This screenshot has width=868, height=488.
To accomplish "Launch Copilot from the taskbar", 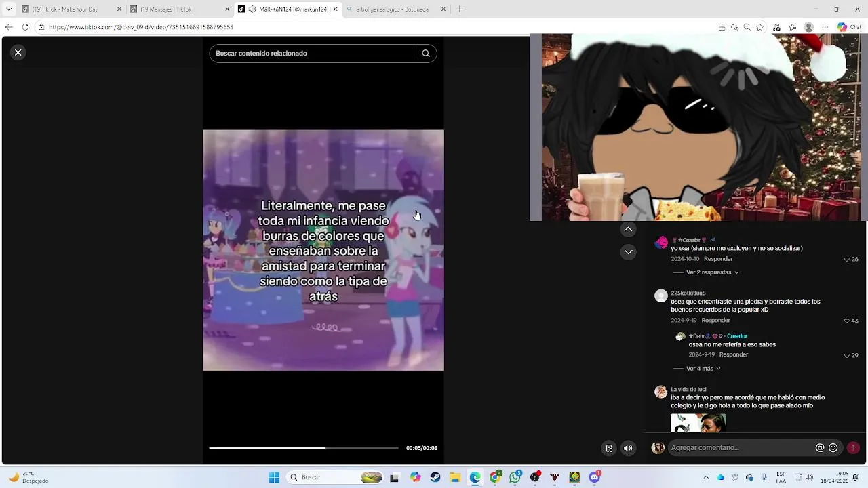I will coord(415,478).
